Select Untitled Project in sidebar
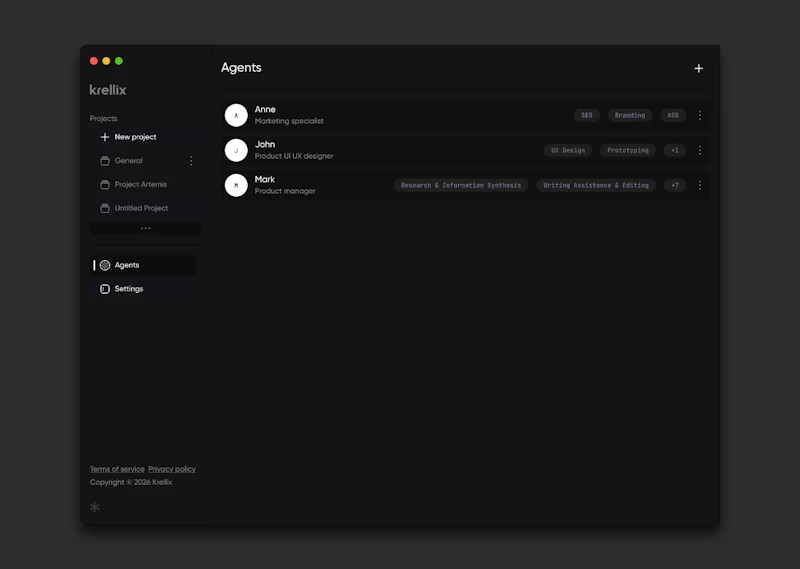This screenshot has width=800, height=569. click(143, 208)
